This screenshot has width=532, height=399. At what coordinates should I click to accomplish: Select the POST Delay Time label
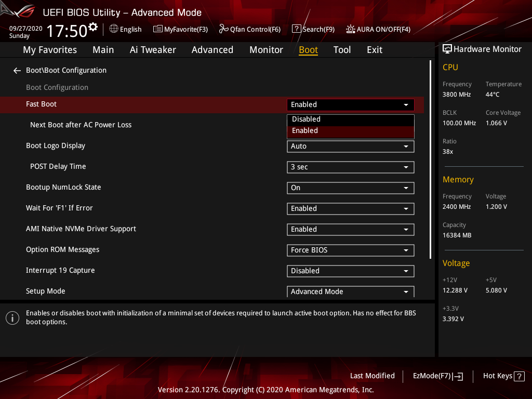[x=58, y=167]
